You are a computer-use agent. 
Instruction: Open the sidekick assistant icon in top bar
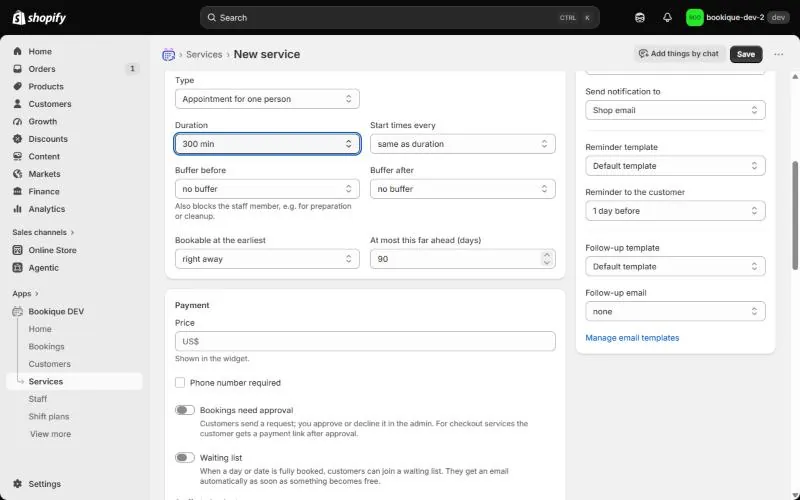(640, 18)
